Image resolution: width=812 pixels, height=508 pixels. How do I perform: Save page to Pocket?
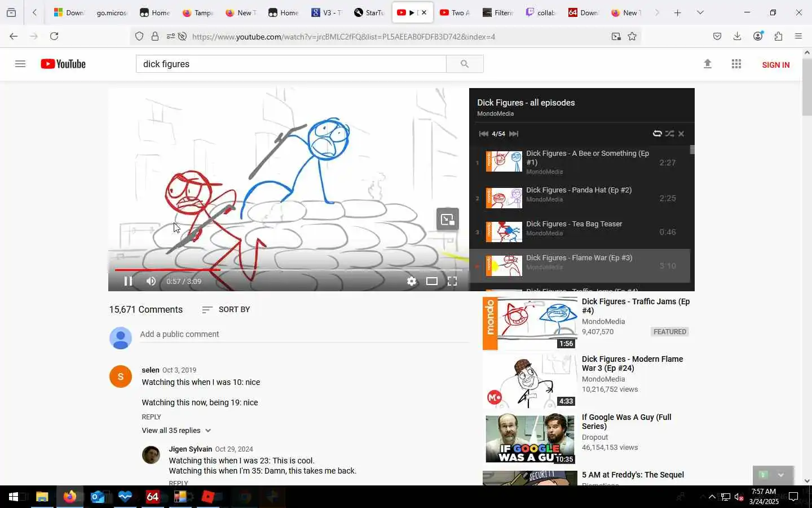pyautogui.click(x=717, y=36)
